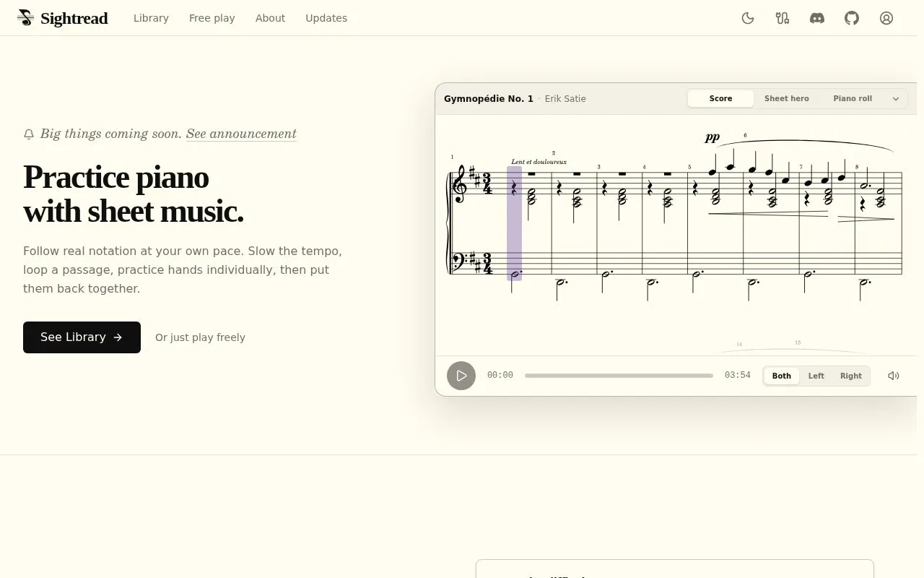Click the bell icon beside the announcement

click(29, 134)
